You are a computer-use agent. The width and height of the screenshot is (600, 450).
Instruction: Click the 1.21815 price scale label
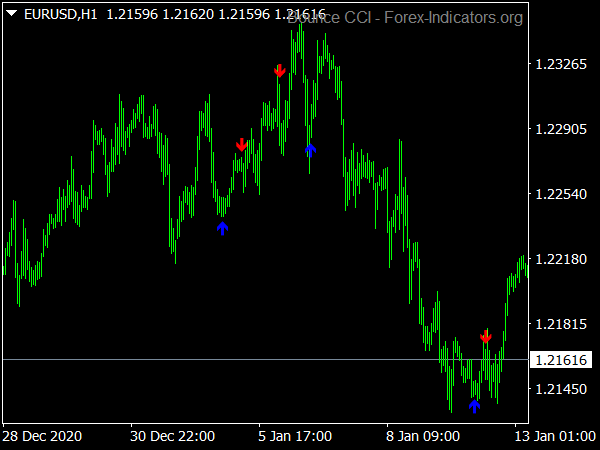(561, 324)
